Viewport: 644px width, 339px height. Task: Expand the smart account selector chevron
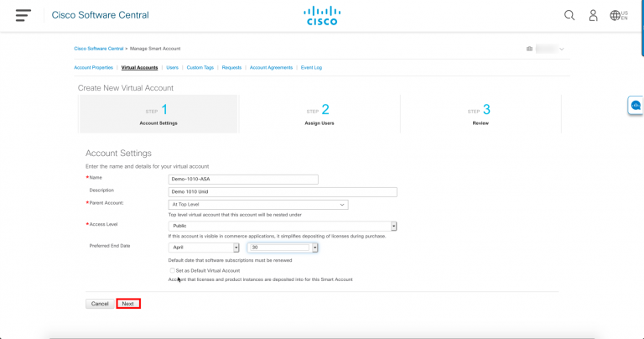tap(562, 50)
